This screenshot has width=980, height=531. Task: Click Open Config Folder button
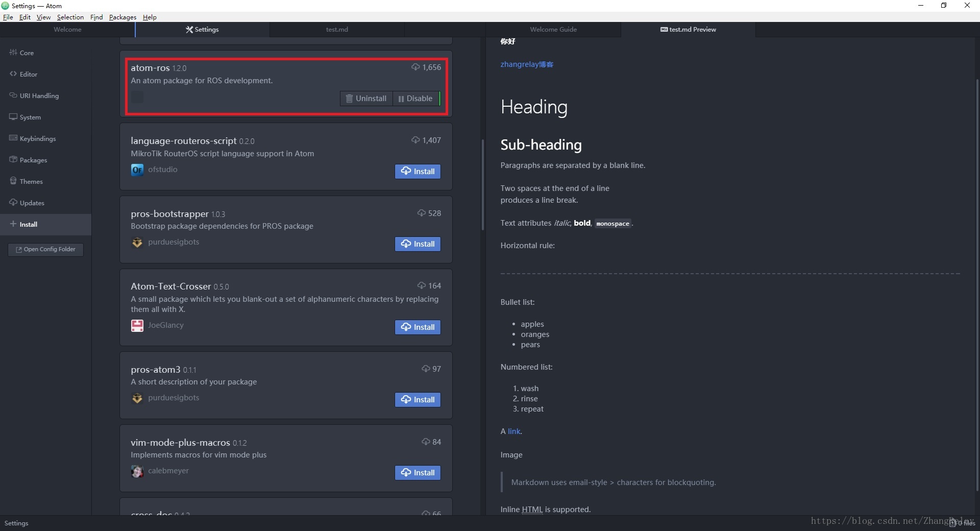(x=45, y=249)
